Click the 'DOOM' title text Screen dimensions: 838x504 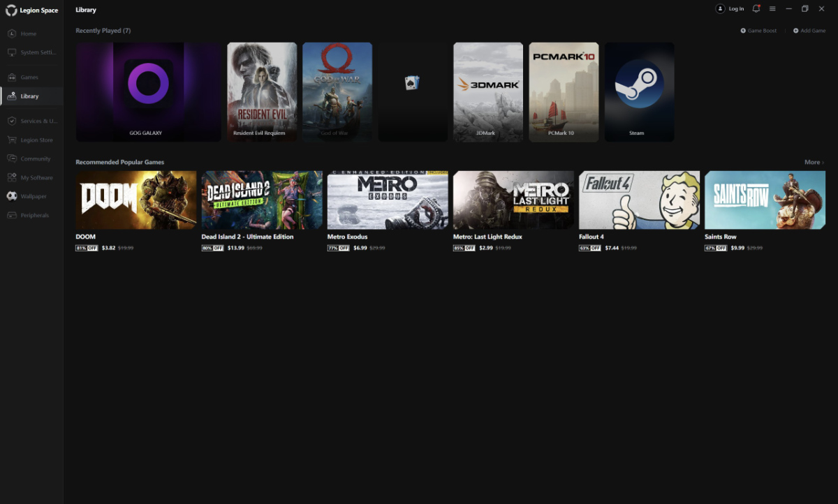[x=86, y=237]
